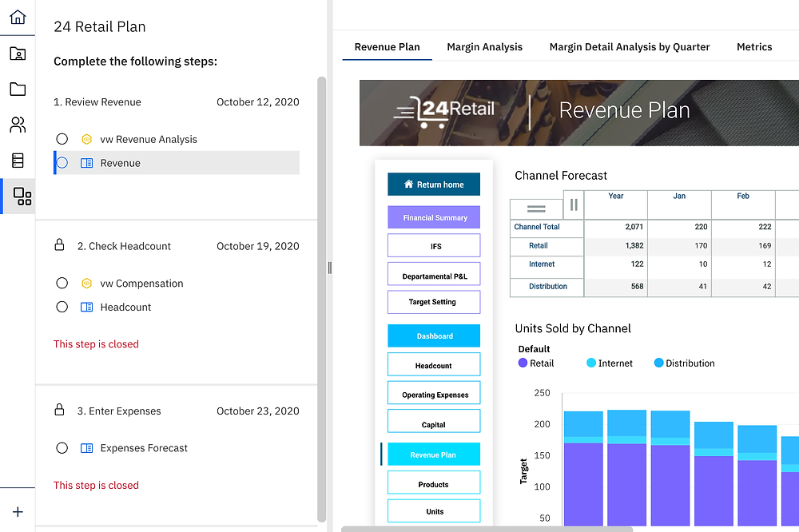This screenshot has width=799, height=532.
Task: Open the Target Setting button
Action: point(434,302)
